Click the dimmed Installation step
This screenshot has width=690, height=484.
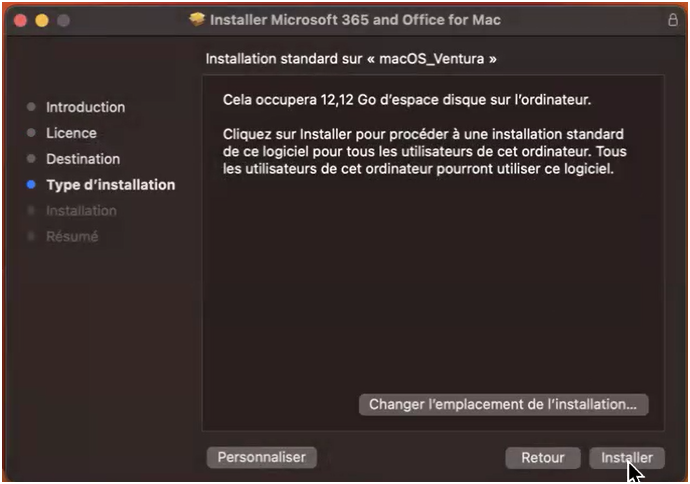coord(81,211)
